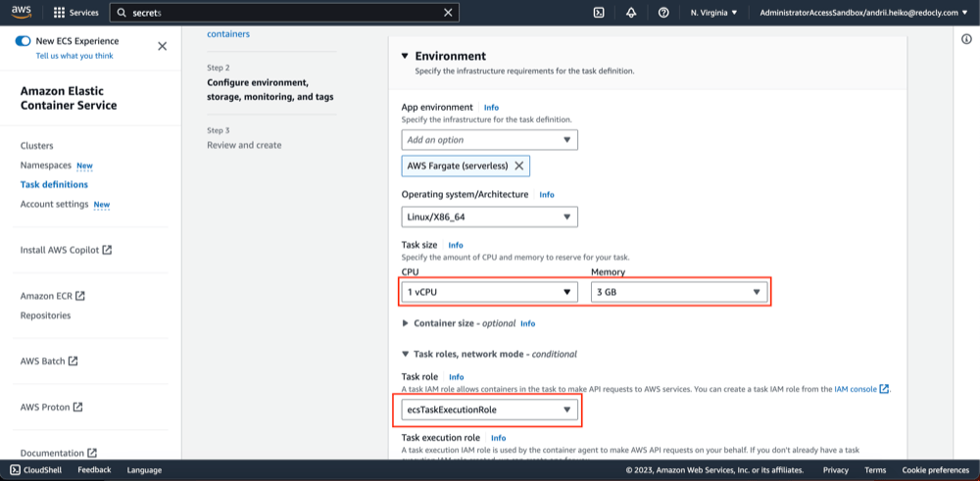Click the external link icon beside IAM console

click(884, 389)
